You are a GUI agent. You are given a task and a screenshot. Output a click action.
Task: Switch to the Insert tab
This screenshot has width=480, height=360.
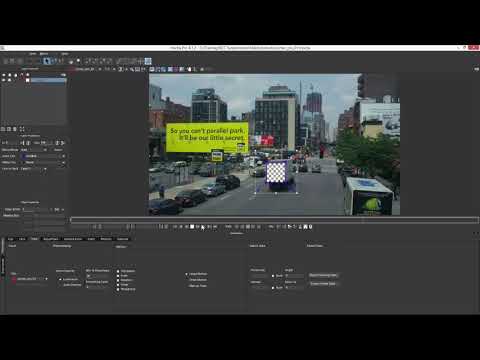[91, 239]
